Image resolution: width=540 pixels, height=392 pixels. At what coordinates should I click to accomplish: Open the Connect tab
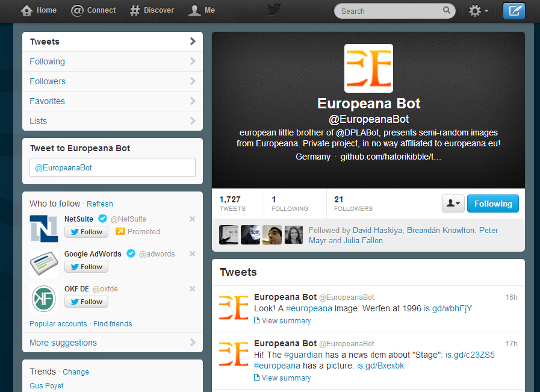point(93,10)
